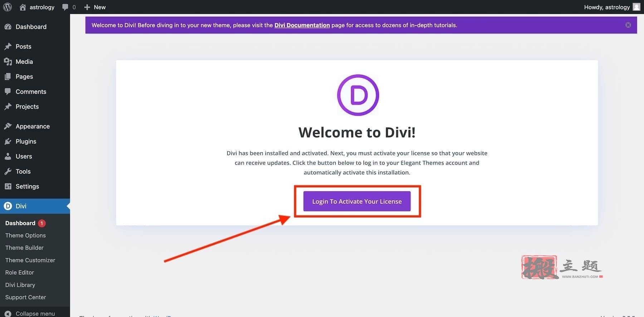Open the comments bubble in admin bar
This screenshot has width=644, height=317.
(x=65, y=7)
